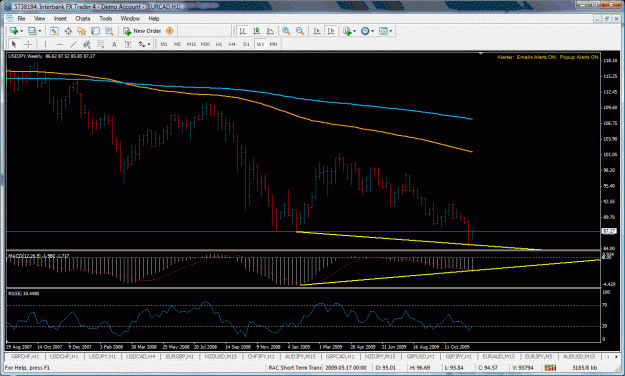Viewport: 625px width, 376px height.
Task: Open the Market Watch window icon
Action: (x=54, y=31)
